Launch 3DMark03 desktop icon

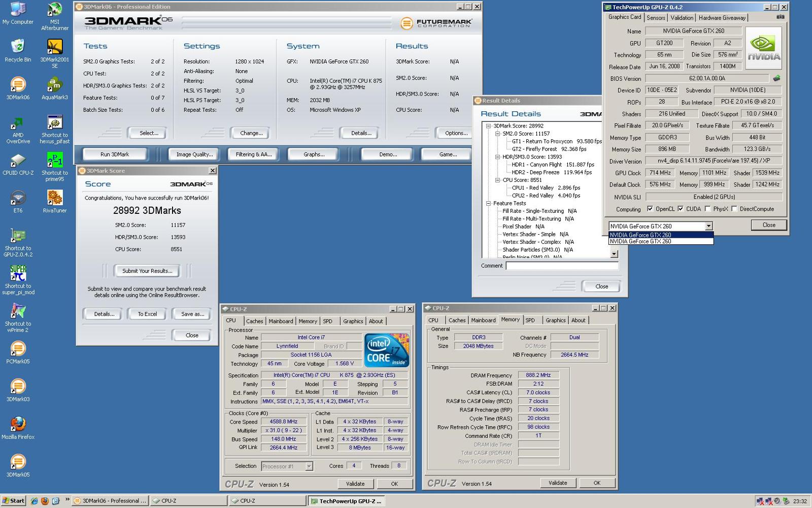18,390
